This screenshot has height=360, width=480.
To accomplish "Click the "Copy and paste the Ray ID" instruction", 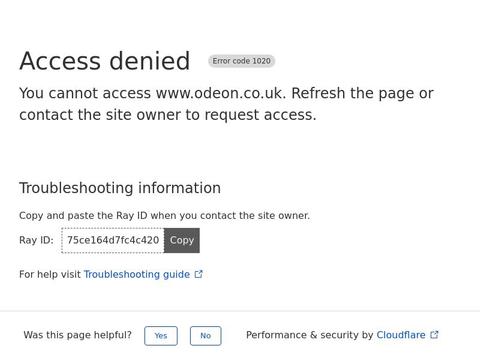I will [165, 216].
